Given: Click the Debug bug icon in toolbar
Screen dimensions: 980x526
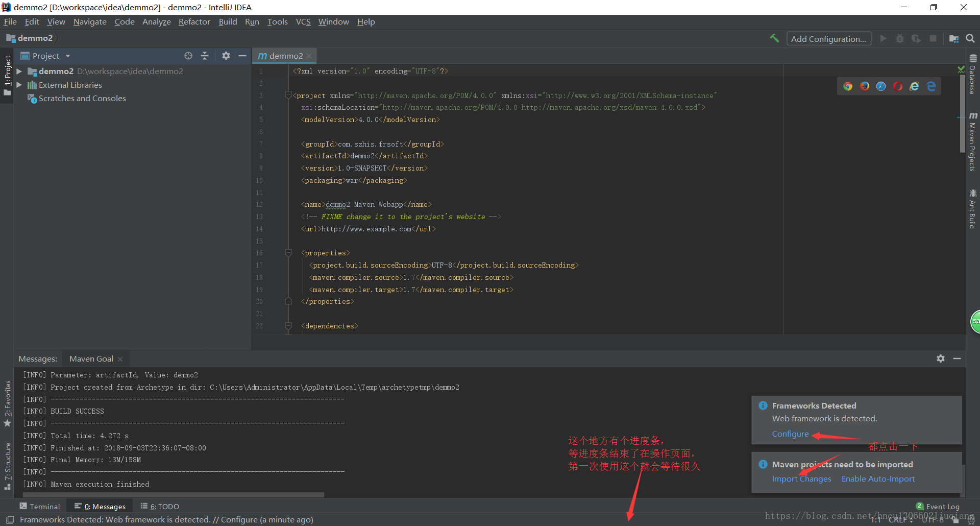Looking at the screenshot, I should click(x=900, y=38).
